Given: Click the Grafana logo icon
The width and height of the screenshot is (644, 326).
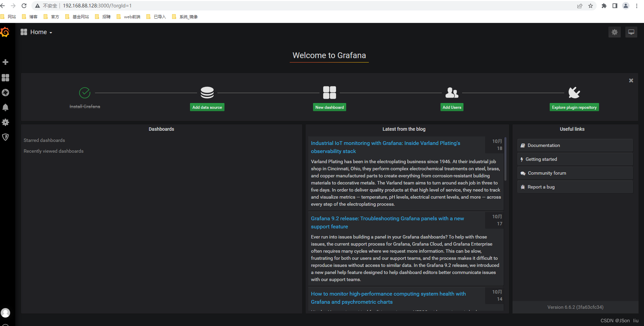Looking at the screenshot, I should pos(5,32).
